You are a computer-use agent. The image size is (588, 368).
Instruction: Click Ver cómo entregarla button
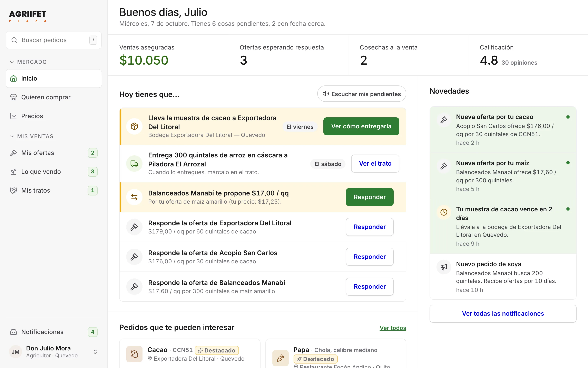(x=361, y=126)
